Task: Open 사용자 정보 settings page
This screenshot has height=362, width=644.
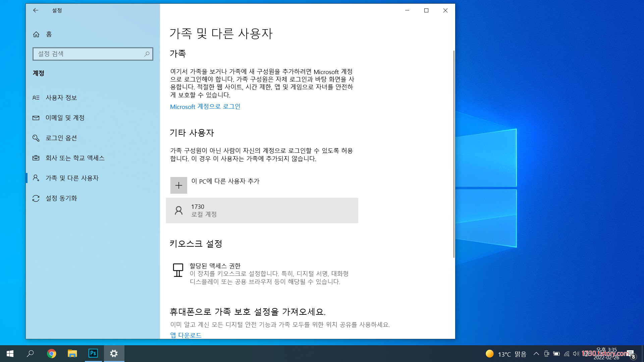Action: [61, 98]
